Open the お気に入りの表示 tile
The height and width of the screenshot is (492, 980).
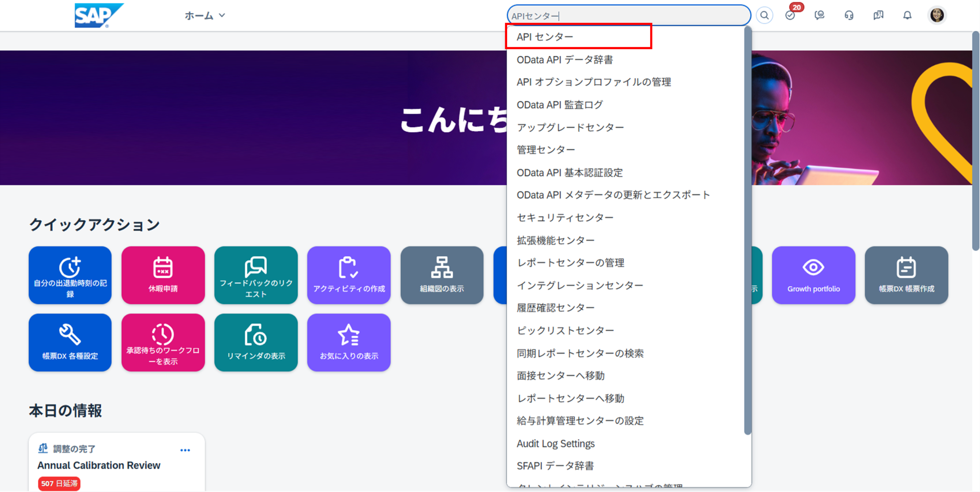coord(349,342)
